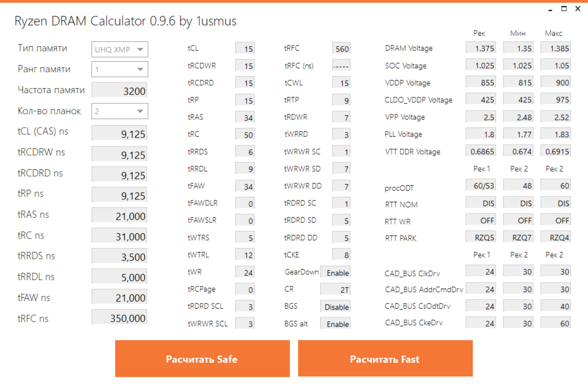Viewport: 588px width, 387px height.
Task: Expand the Ранг памяти dropdown
Action: pos(120,69)
